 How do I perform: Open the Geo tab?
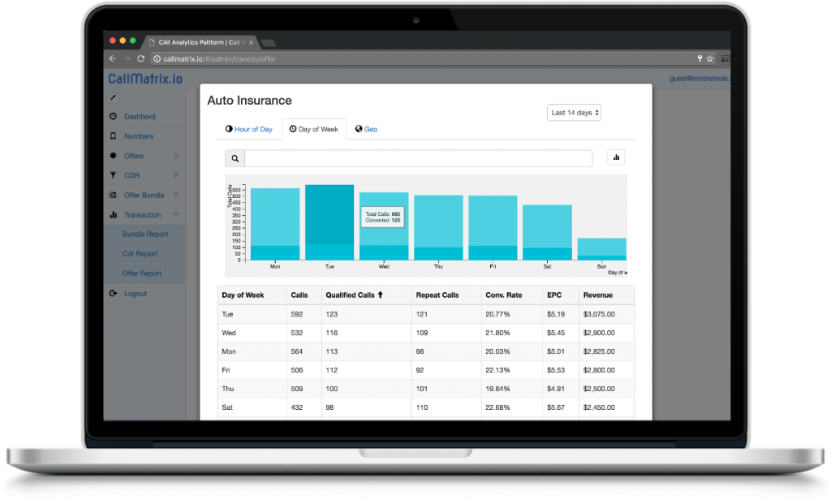point(366,128)
